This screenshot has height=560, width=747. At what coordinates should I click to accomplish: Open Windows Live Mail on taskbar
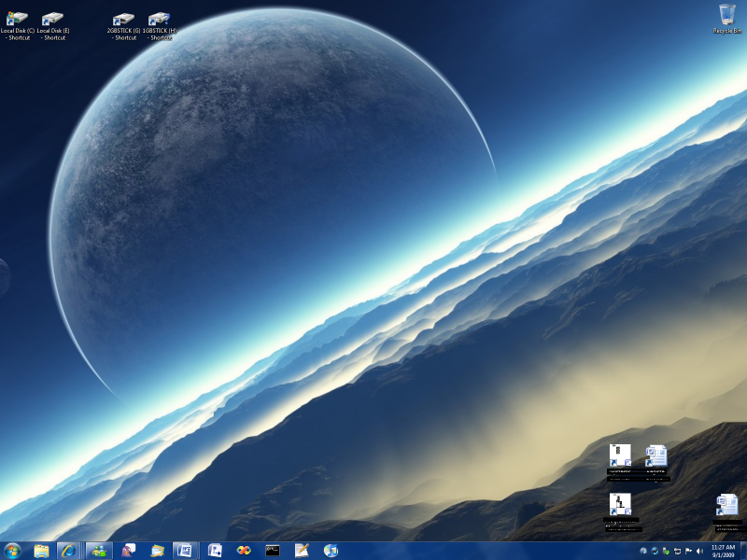tap(157, 551)
